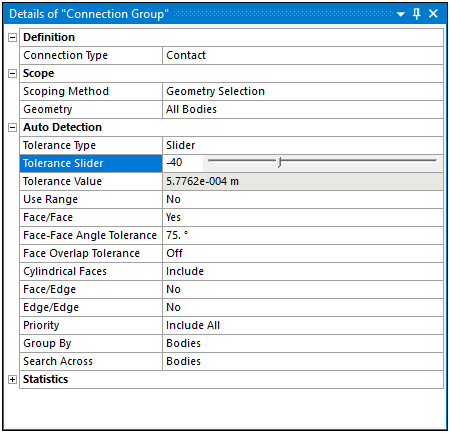Click the Tolerance Slider thumb

(x=280, y=162)
